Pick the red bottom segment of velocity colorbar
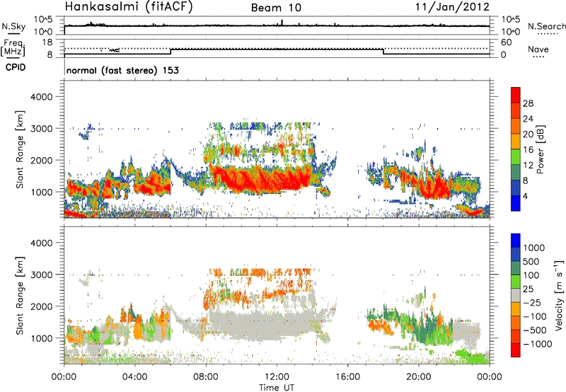The height and width of the screenshot is (392, 566). pos(516,350)
